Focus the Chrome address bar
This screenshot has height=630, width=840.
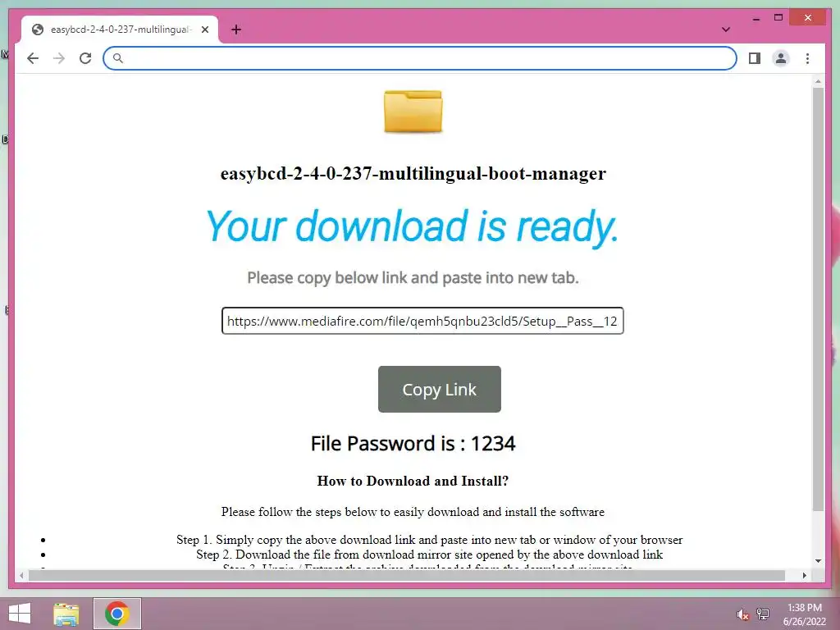point(420,58)
